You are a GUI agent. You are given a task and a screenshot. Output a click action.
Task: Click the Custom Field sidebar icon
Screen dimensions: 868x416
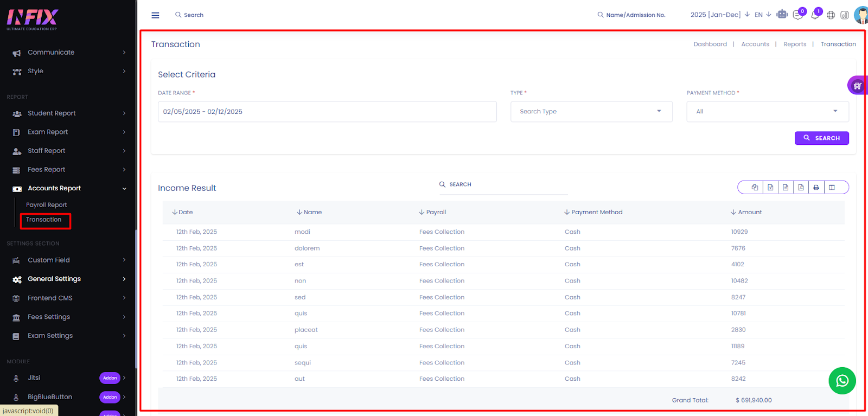click(x=16, y=260)
